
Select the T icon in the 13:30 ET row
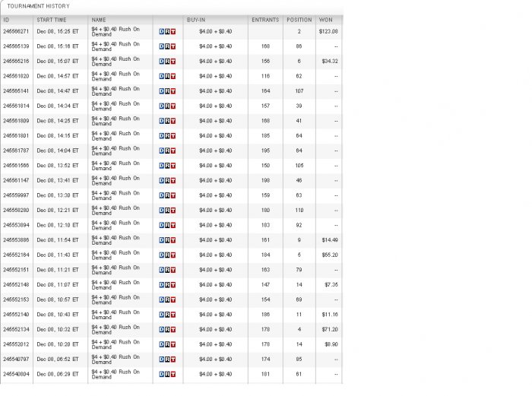tap(173, 195)
